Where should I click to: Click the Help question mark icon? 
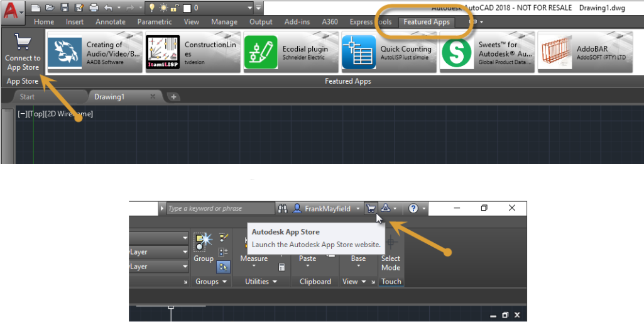point(413,209)
